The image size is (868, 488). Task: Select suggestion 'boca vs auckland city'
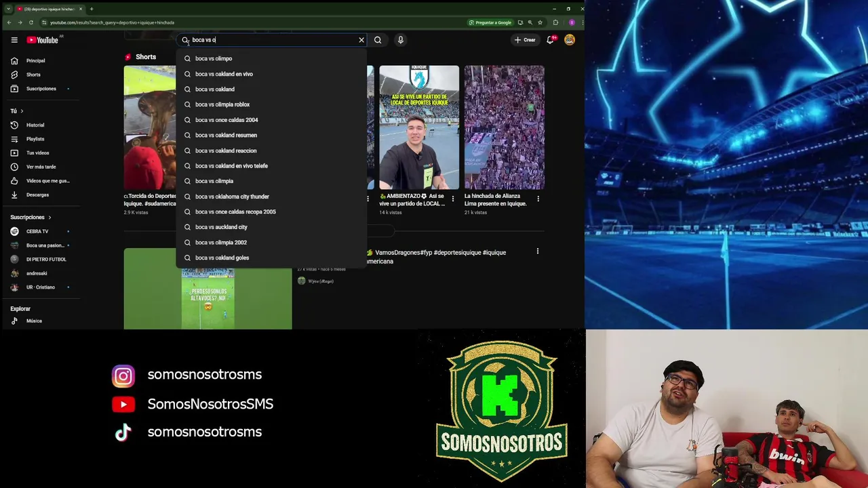(271, 227)
